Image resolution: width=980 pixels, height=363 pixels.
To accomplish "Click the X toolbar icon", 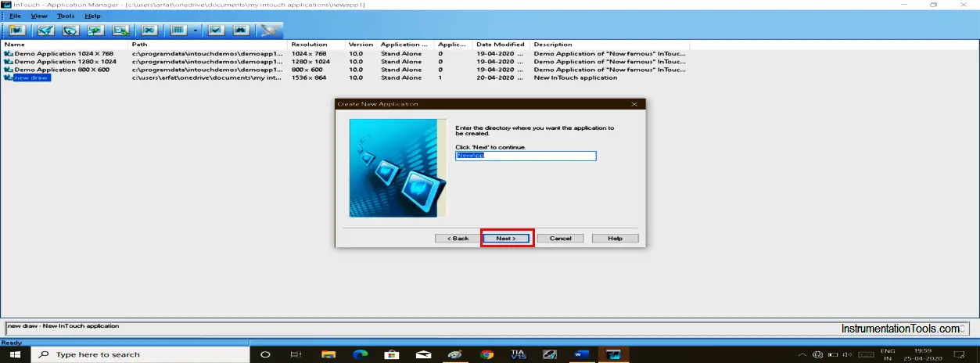I will point(149,31).
